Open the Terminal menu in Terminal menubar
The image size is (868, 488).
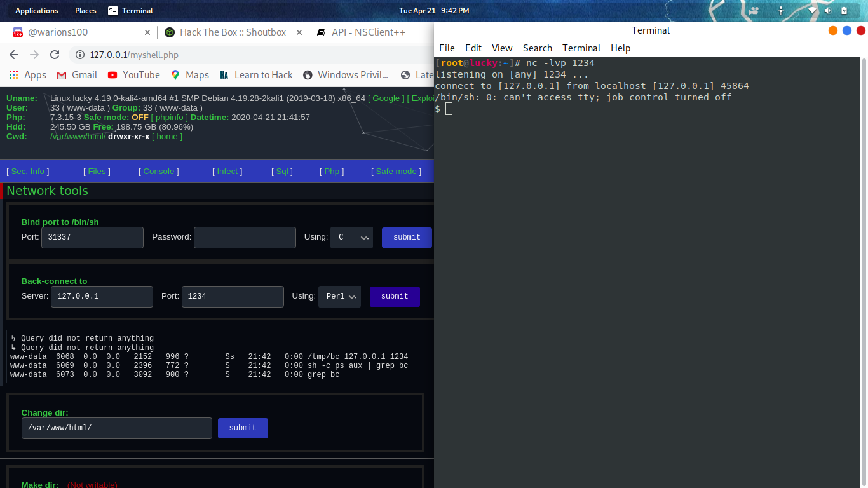pos(581,48)
